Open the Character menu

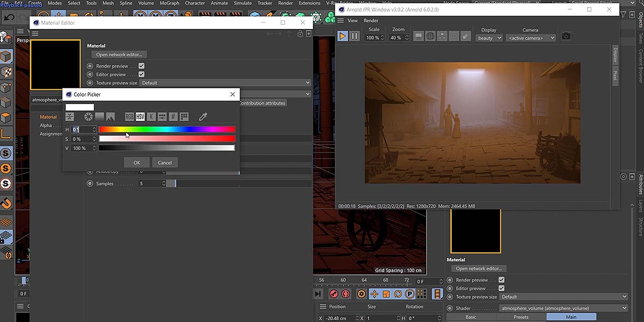[x=195, y=3]
